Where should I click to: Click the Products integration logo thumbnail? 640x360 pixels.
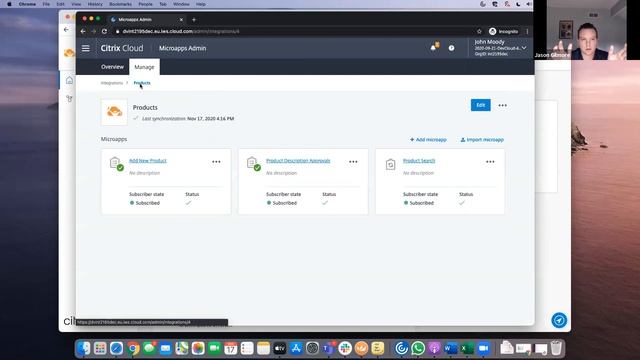point(114,112)
